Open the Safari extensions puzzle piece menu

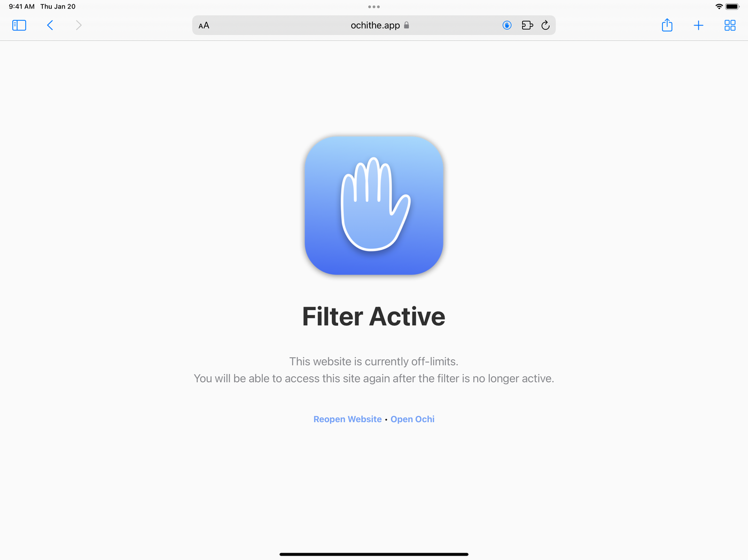[x=527, y=25]
